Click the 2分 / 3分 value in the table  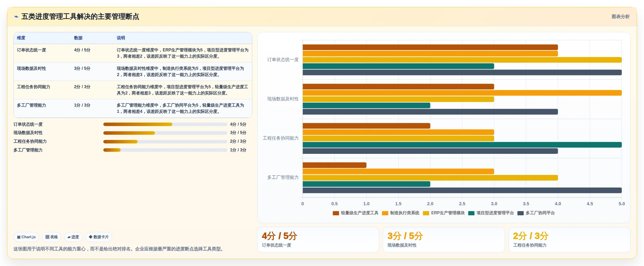82,87
